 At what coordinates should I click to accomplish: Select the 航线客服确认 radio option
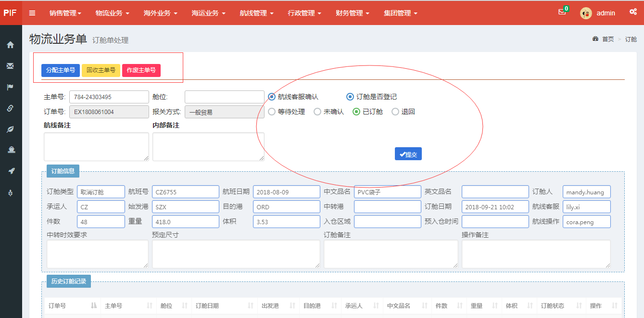point(272,97)
